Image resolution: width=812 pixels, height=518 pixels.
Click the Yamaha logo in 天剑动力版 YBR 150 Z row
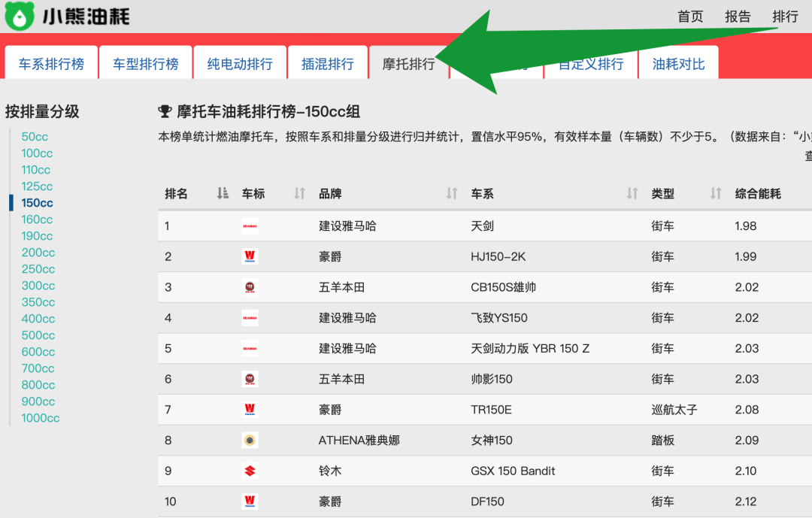250,348
